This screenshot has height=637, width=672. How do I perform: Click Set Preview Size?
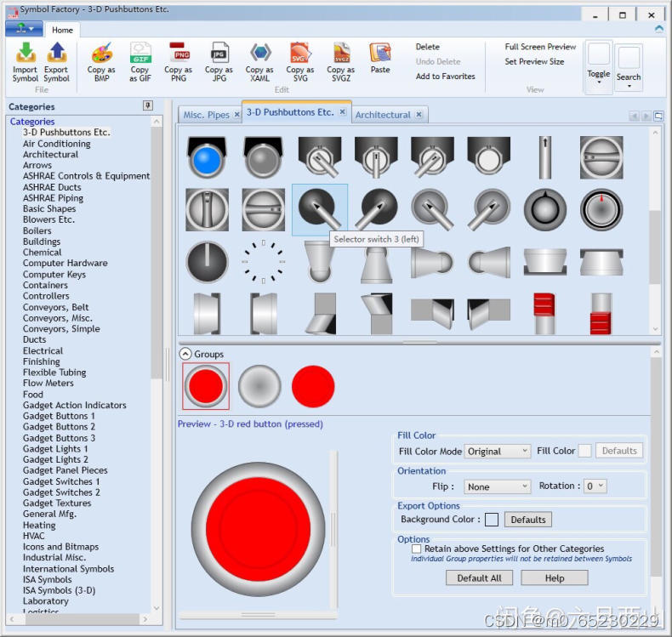534,62
